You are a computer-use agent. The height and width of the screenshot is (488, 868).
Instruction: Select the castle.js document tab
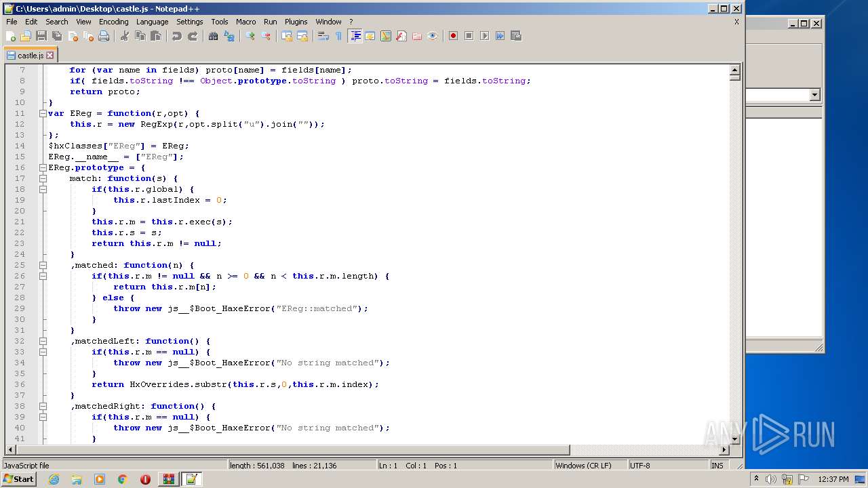click(31, 56)
